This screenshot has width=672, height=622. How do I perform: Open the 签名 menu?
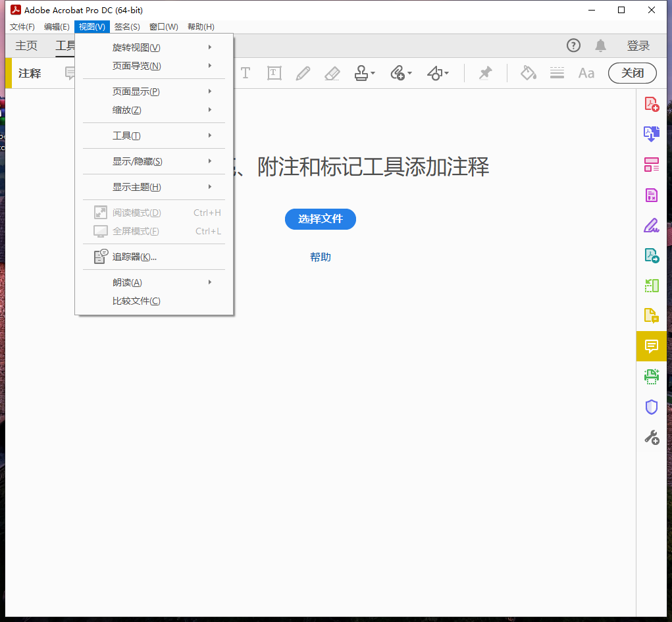click(x=126, y=26)
